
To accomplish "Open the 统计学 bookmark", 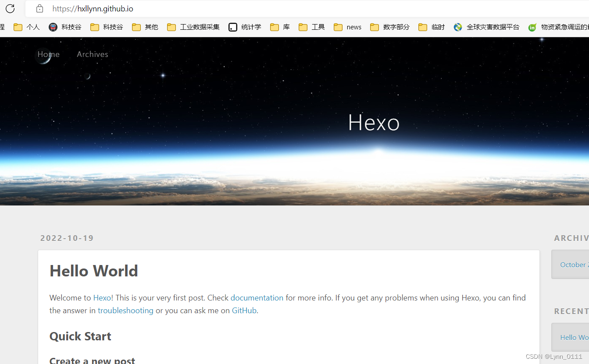I will [245, 27].
